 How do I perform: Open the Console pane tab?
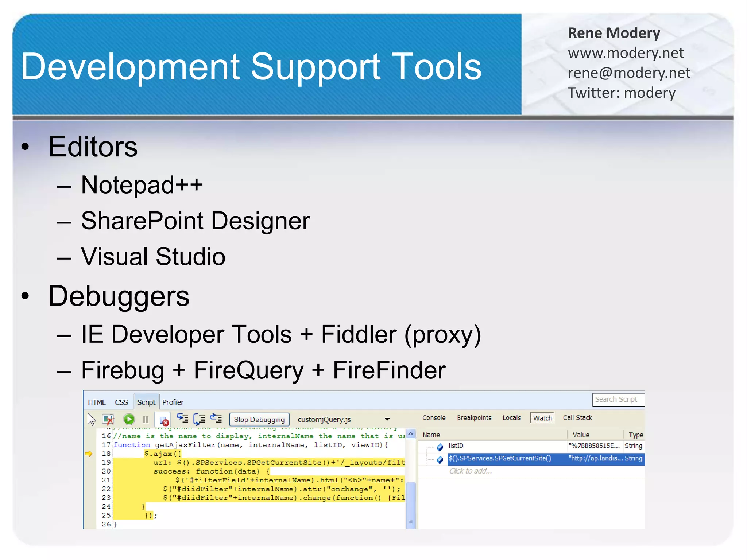click(x=434, y=418)
